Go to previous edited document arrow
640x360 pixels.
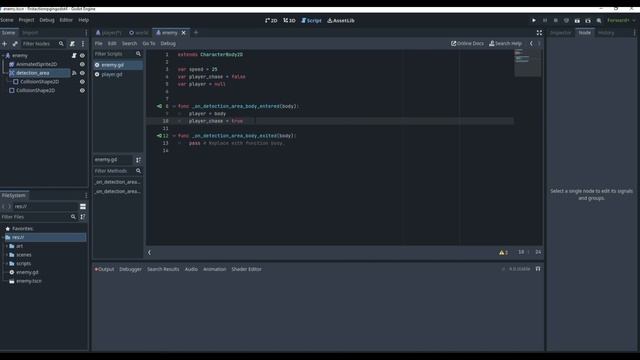tap(531, 44)
